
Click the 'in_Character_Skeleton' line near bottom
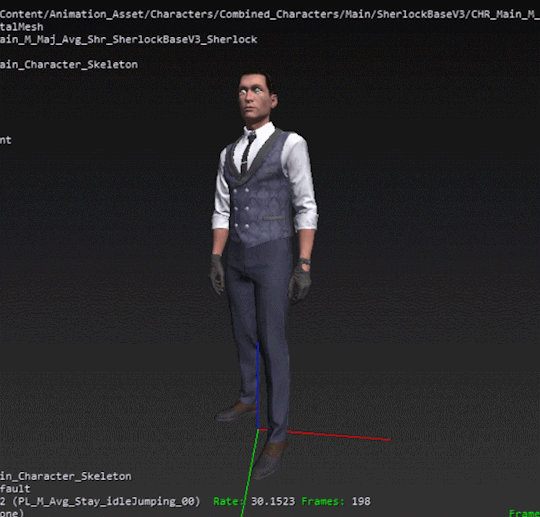65,476
